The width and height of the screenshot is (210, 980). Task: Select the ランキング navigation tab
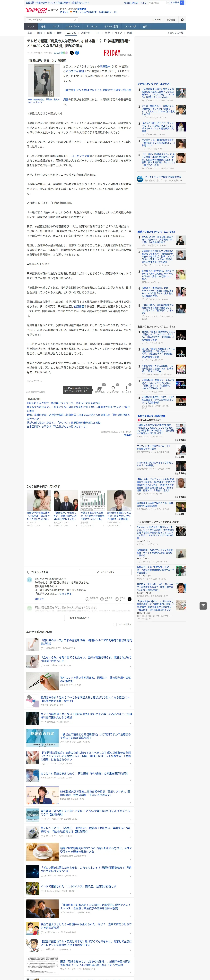(130, 27)
